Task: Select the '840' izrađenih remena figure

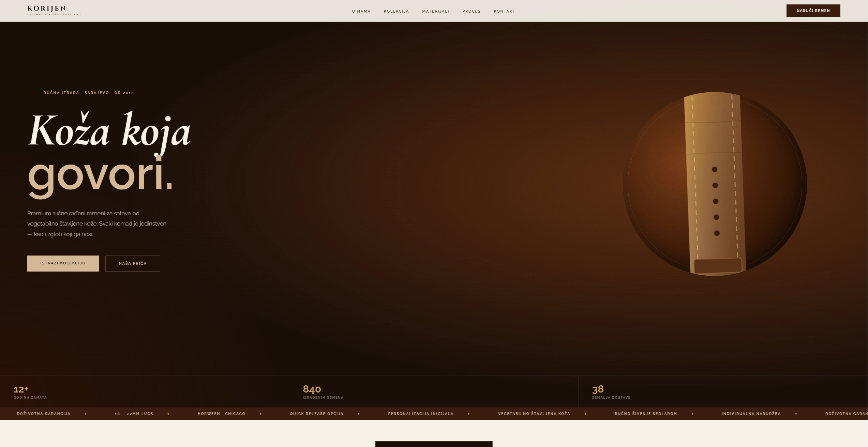Action: (x=312, y=389)
